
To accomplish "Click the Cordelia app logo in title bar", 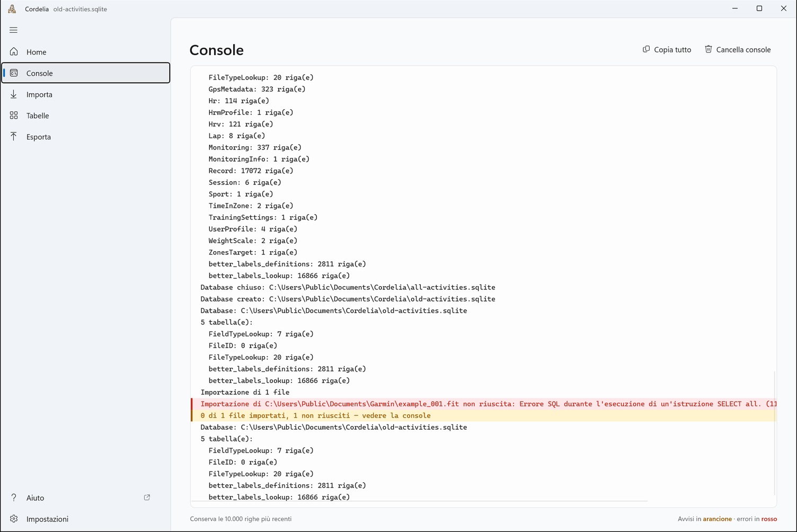I will tap(12, 9).
